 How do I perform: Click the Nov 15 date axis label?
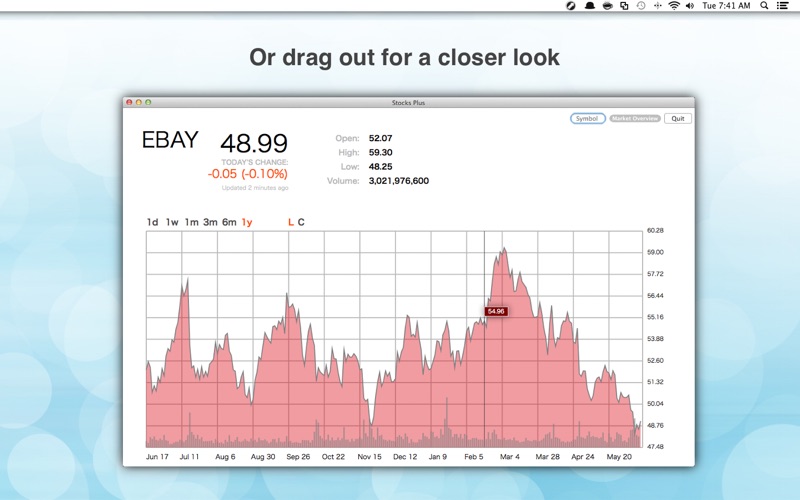369,457
